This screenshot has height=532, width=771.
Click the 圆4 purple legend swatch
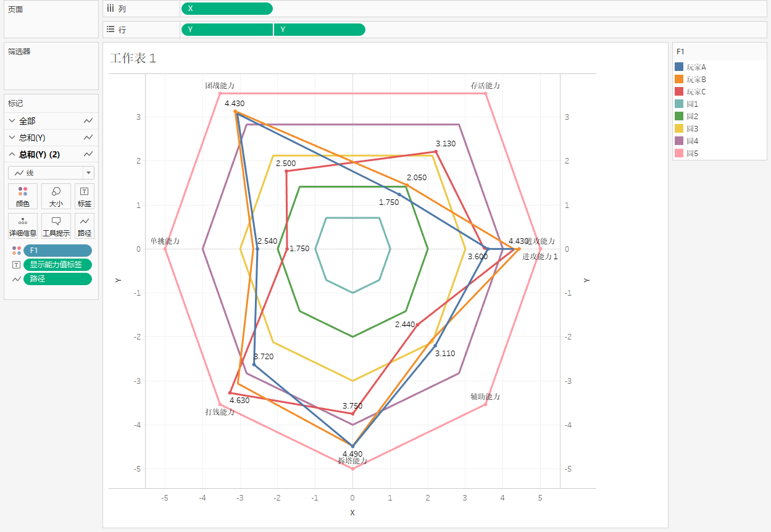679,141
